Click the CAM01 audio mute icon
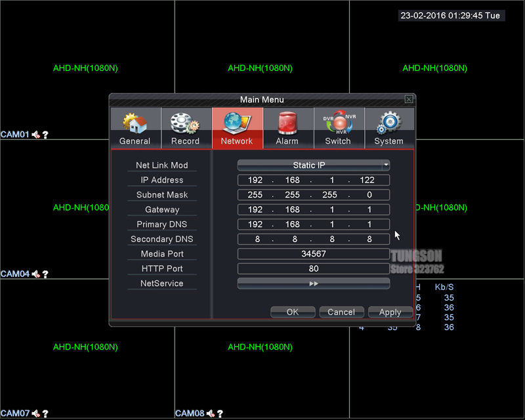The height and width of the screenshot is (420, 525). pos(36,135)
